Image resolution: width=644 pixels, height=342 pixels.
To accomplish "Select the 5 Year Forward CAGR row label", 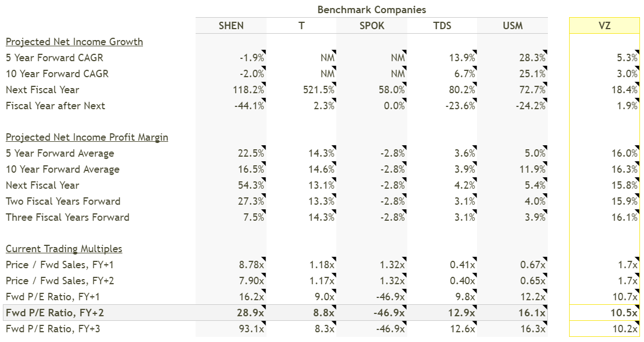I will click(x=54, y=58).
